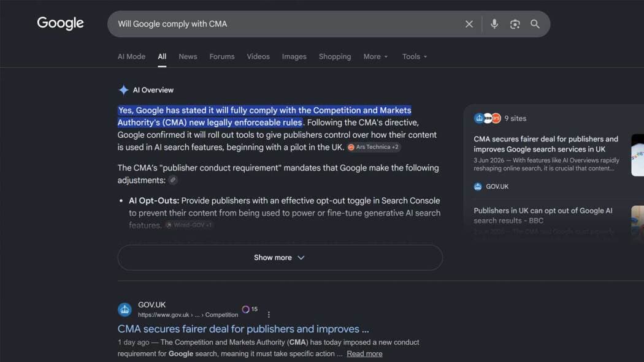This screenshot has height=362, width=644.
Task: Open the Tools dropdown
Action: 415,56
